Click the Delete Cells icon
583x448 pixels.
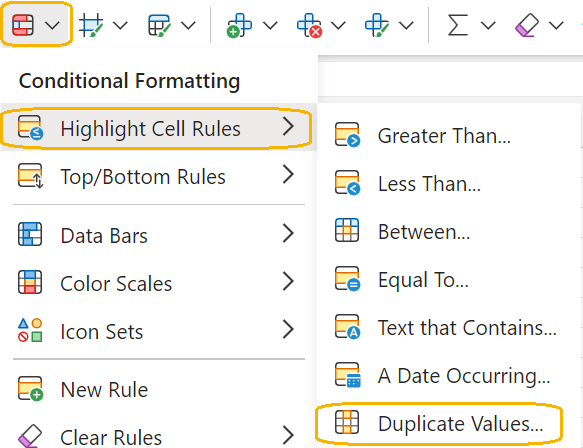[309, 25]
